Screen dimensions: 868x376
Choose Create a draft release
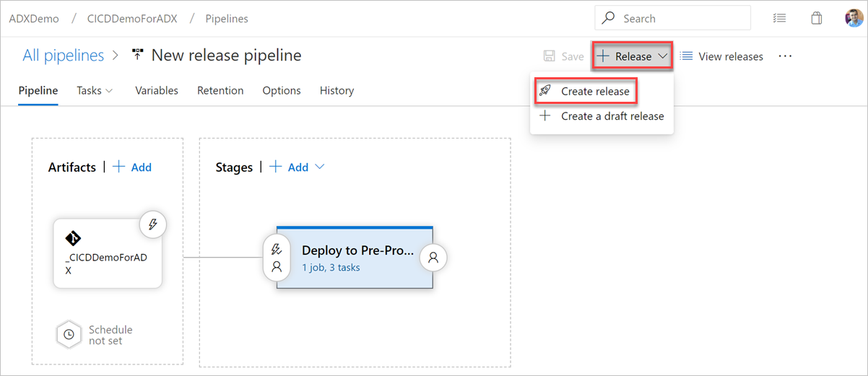pos(612,116)
